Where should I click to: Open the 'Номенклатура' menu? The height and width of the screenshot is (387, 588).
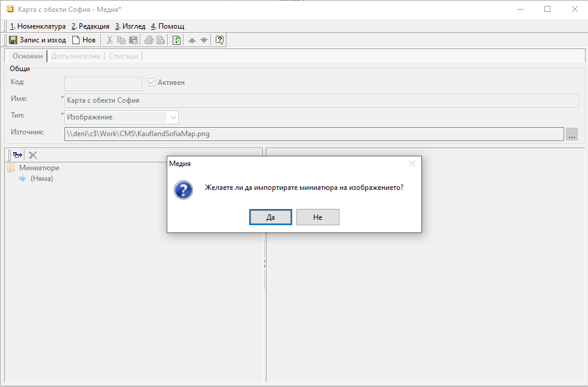point(38,26)
